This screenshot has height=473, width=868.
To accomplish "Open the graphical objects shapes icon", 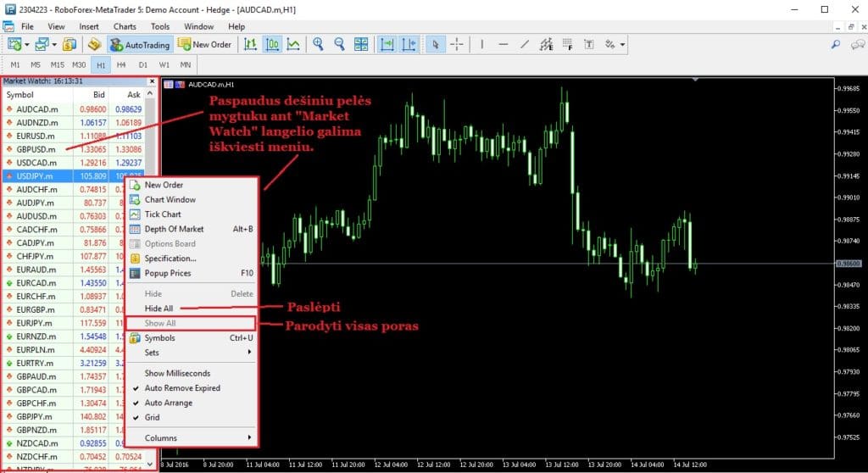I will point(610,45).
